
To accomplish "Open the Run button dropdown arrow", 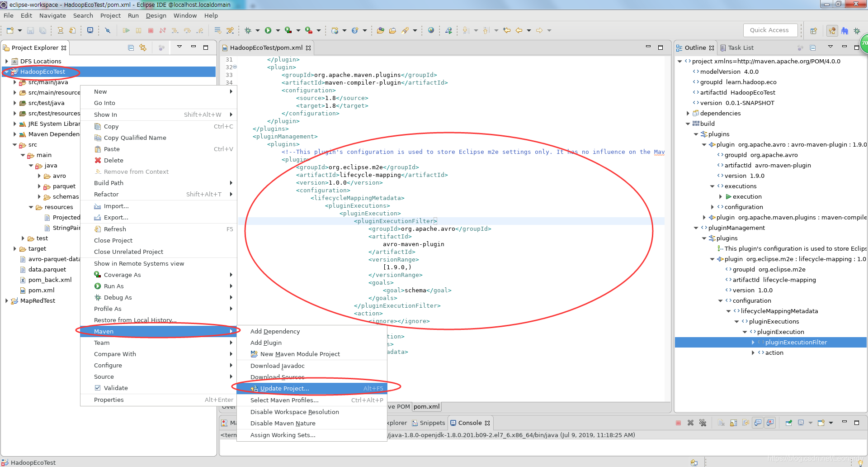I will click(x=278, y=30).
